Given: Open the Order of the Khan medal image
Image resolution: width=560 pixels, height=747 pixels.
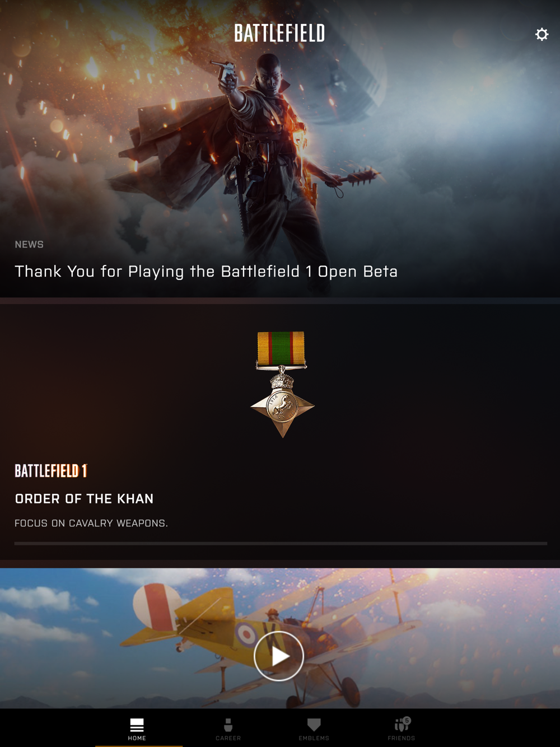Looking at the screenshot, I should click(x=282, y=384).
